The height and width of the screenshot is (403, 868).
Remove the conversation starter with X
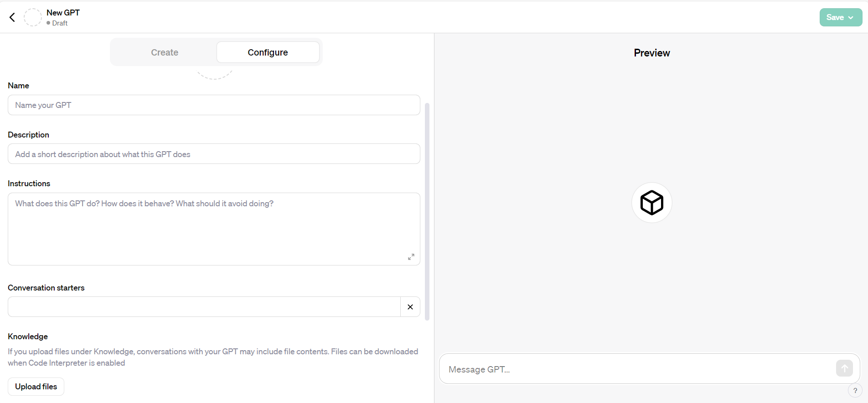click(410, 307)
